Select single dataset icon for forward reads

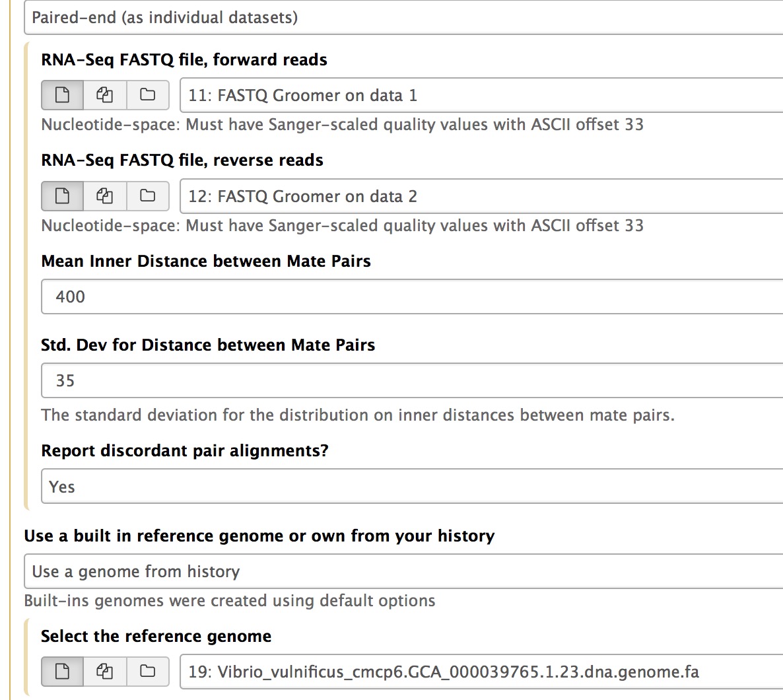[62, 95]
